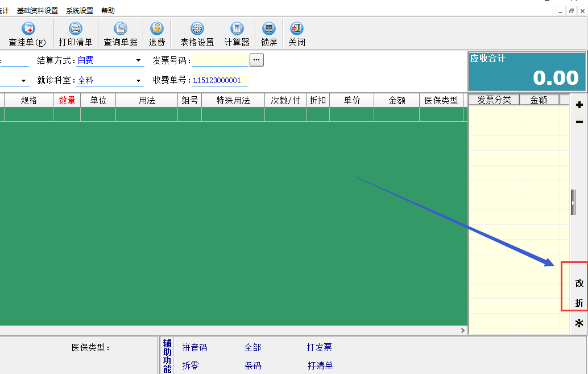The height and width of the screenshot is (374, 588).
Task: Collapse the right panel splitter handle
Action: click(573, 203)
